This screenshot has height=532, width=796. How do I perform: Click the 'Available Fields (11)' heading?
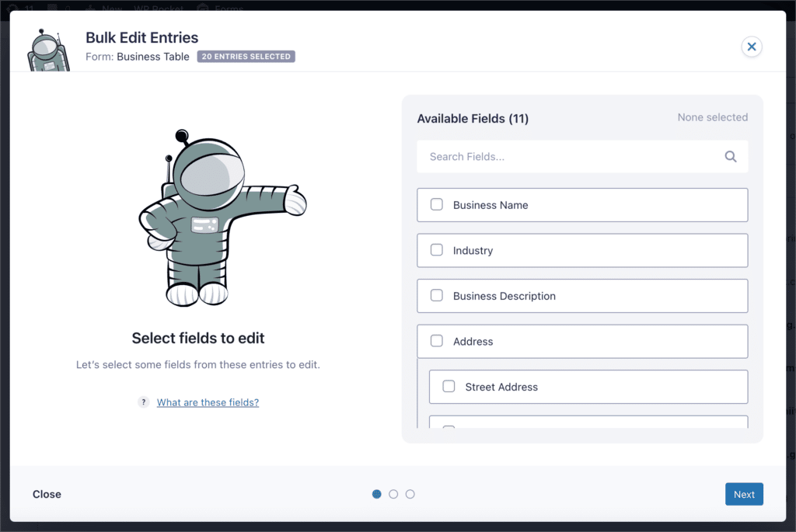pyautogui.click(x=473, y=119)
